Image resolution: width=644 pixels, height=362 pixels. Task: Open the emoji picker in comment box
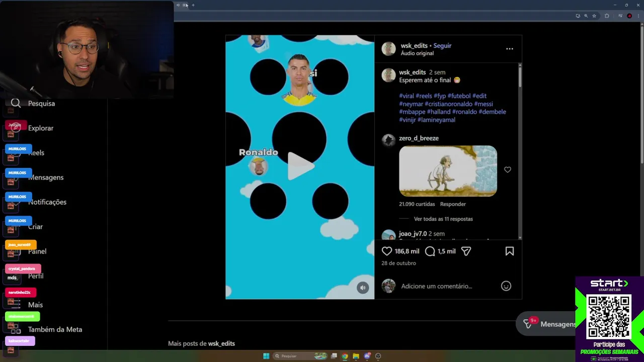click(x=506, y=286)
